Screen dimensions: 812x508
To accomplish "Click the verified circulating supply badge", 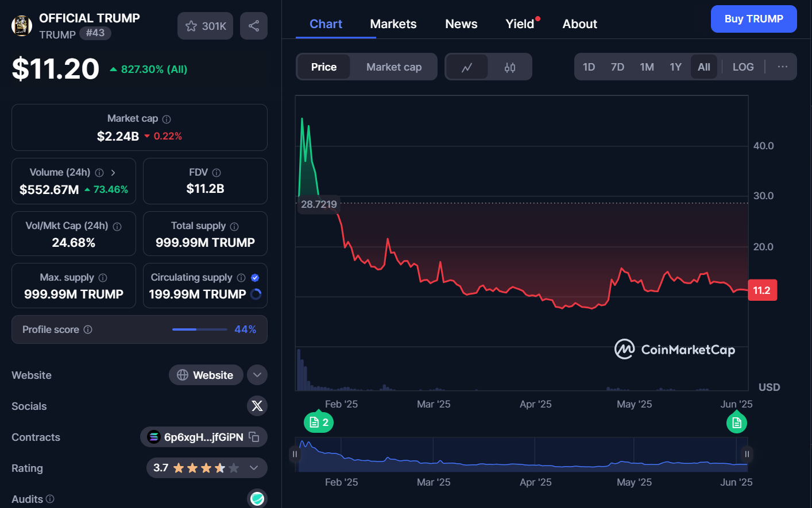I will click(255, 278).
